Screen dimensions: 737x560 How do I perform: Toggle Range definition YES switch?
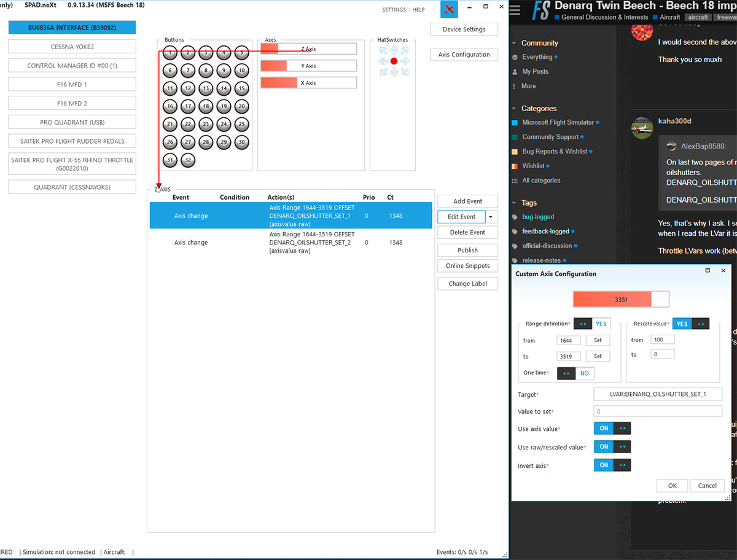click(592, 324)
